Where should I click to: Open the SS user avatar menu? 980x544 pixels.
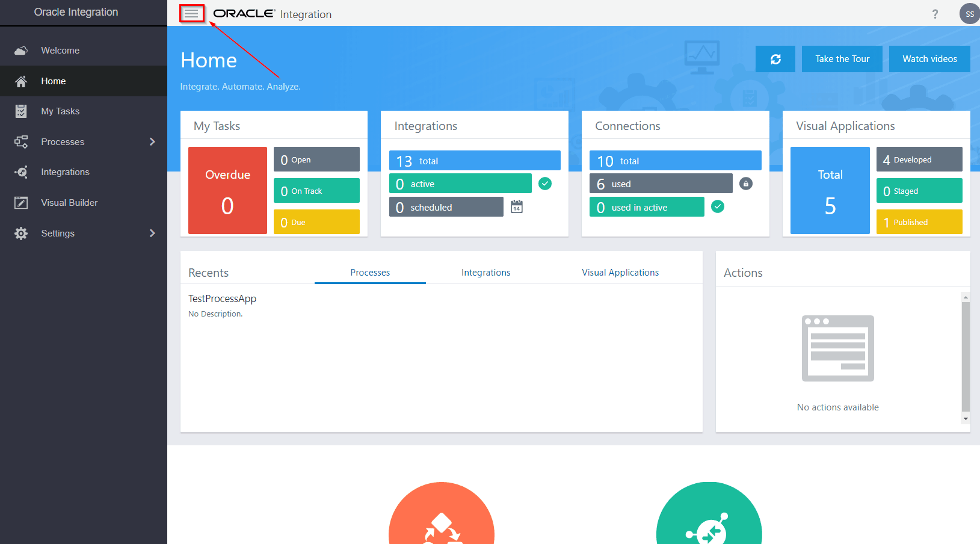click(x=969, y=14)
